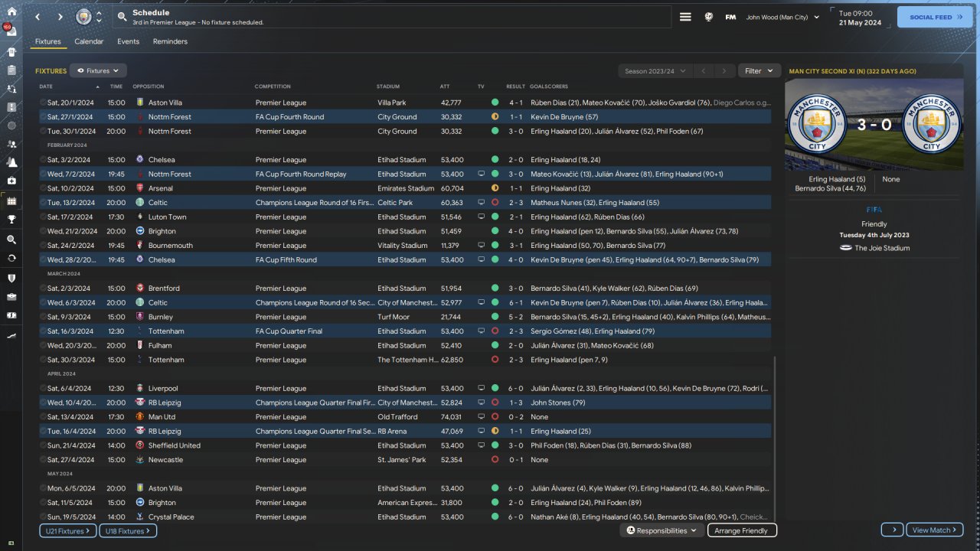Open the hamburger menu in top bar
Viewport: 980px width, 551px height.
(x=685, y=17)
